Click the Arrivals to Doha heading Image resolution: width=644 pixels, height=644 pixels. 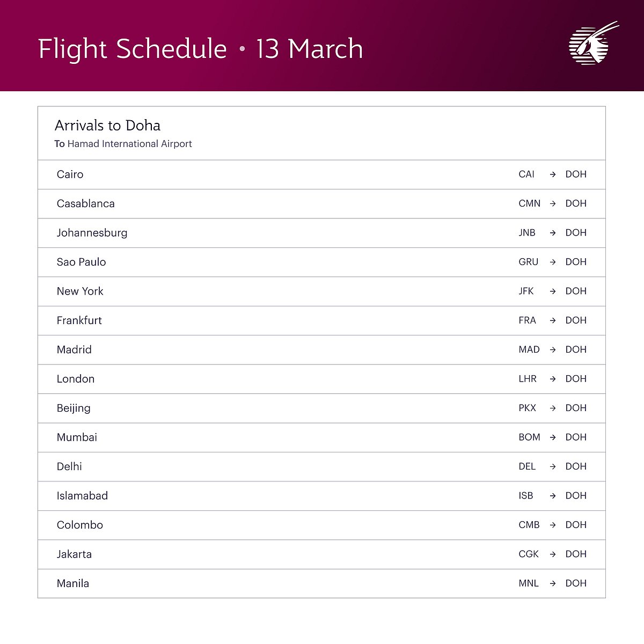(107, 126)
